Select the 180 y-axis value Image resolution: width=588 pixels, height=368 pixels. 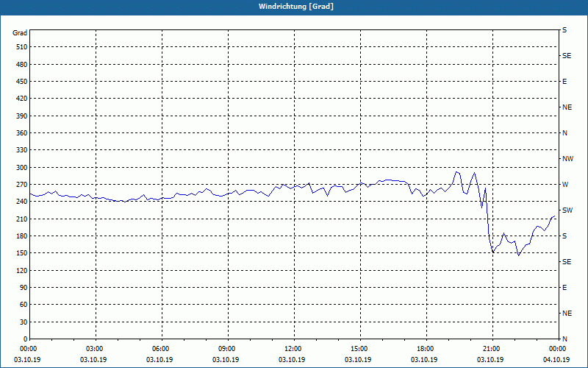21,236
